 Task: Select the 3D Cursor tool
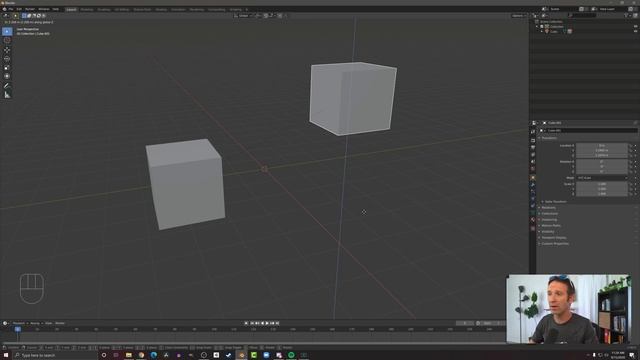point(7,40)
